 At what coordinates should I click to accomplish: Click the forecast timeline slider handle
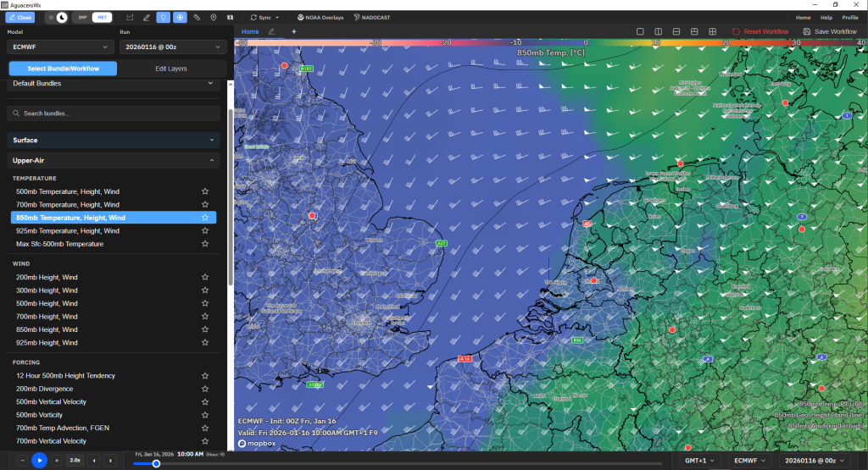click(x=156, y=464)
